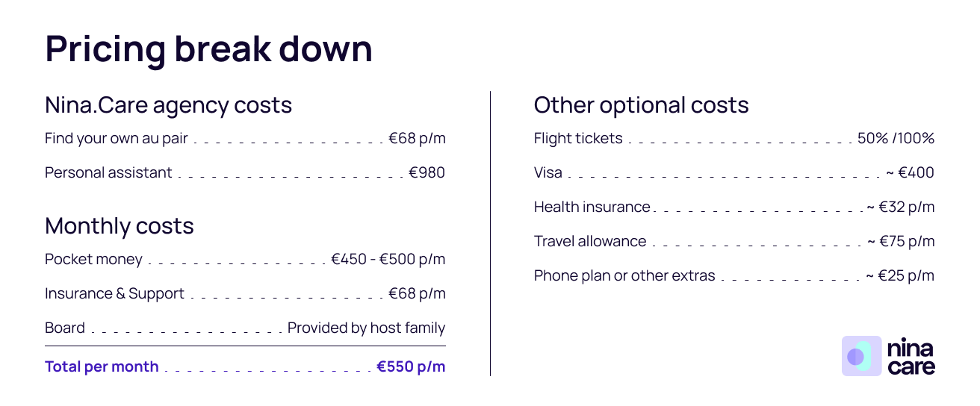Select the bold '€550 p/m' total
The height and width of the screenshot is (406, 980).
click(x=410, y=367)
